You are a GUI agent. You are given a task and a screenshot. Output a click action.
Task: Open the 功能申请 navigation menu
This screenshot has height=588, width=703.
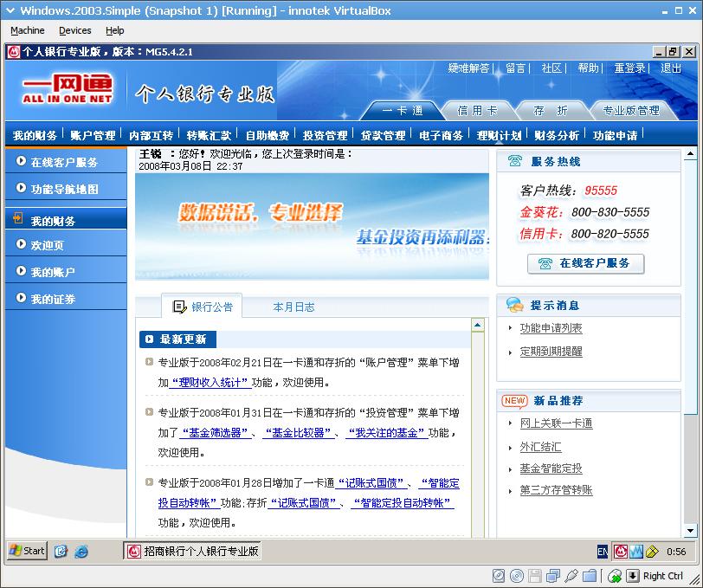click(x=615, y=135)
